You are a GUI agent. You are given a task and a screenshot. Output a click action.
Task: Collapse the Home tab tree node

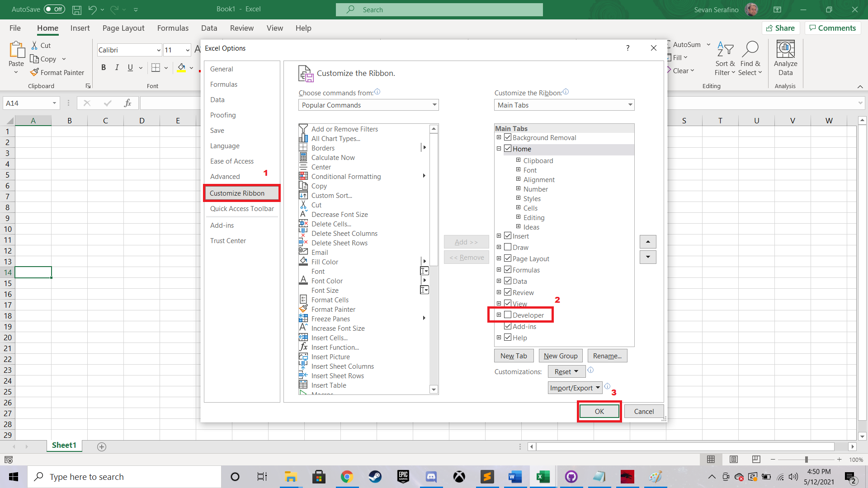(499, 149)
